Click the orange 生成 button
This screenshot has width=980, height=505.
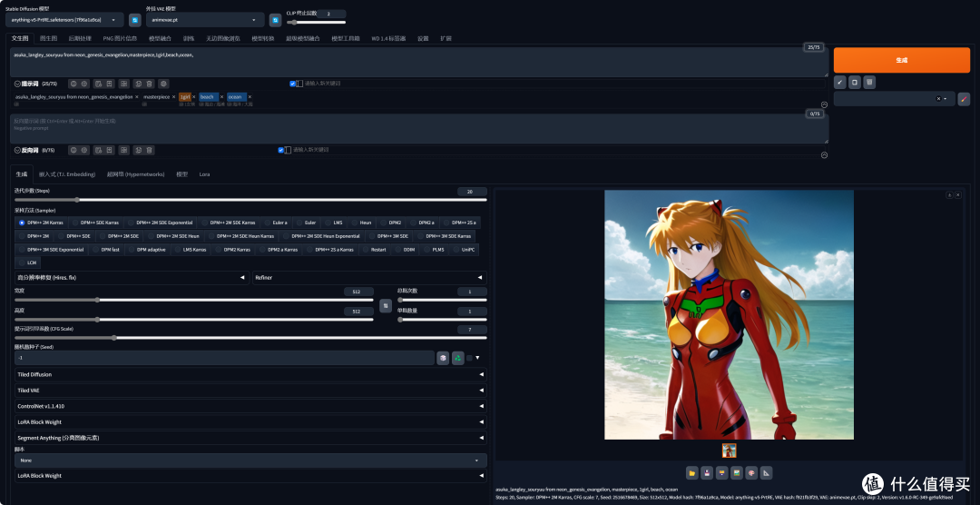[901, 60]
